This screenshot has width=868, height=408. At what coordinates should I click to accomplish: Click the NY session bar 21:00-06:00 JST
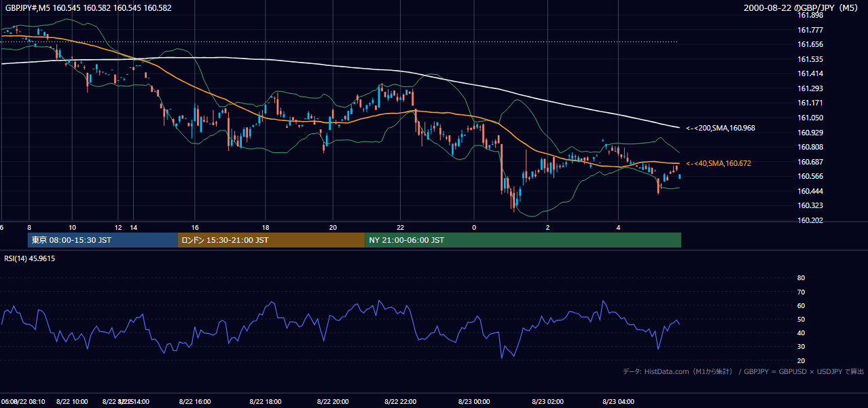(523, 240)
